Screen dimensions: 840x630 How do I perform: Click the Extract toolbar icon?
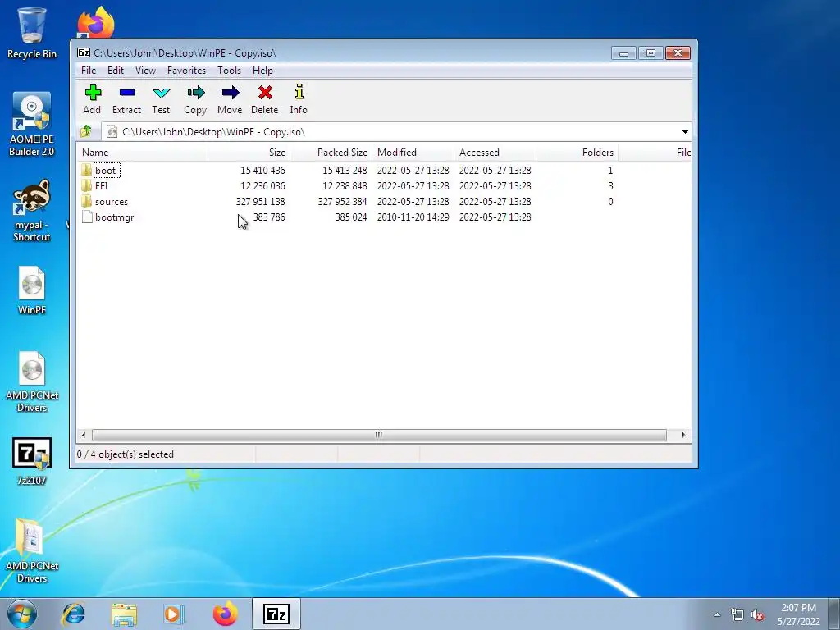tap(126, 93)
